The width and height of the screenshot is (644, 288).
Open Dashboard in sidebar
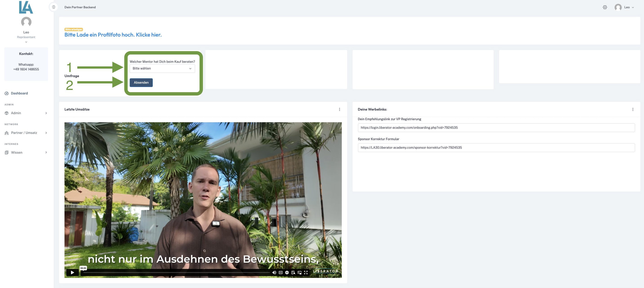tap(19, 93)
